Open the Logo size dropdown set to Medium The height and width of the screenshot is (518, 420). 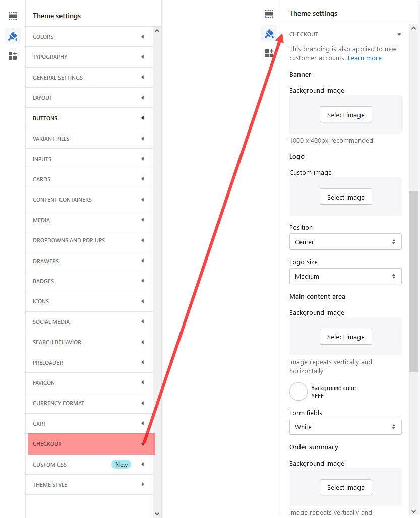click(x=345, y=276)
